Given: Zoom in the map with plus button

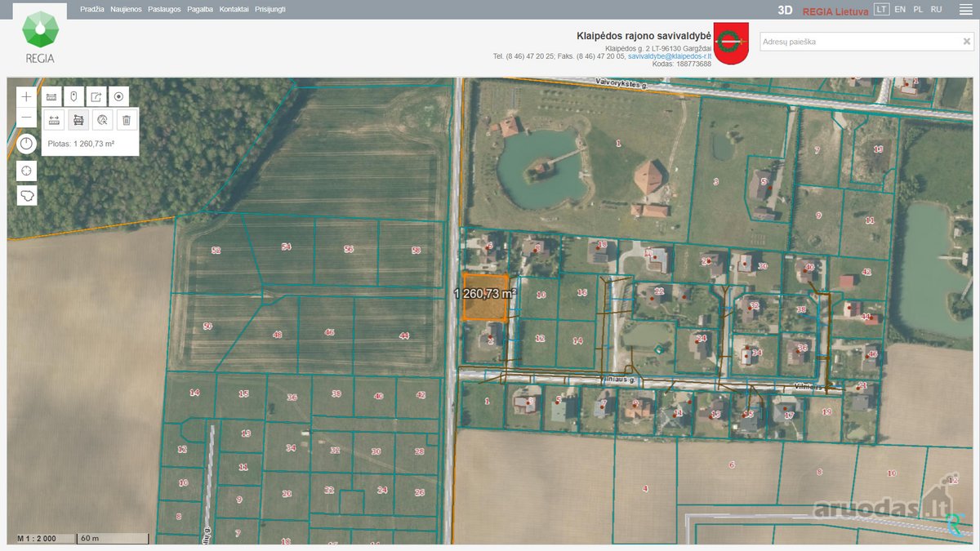Looking at the screenshot, I should (27, 96).
